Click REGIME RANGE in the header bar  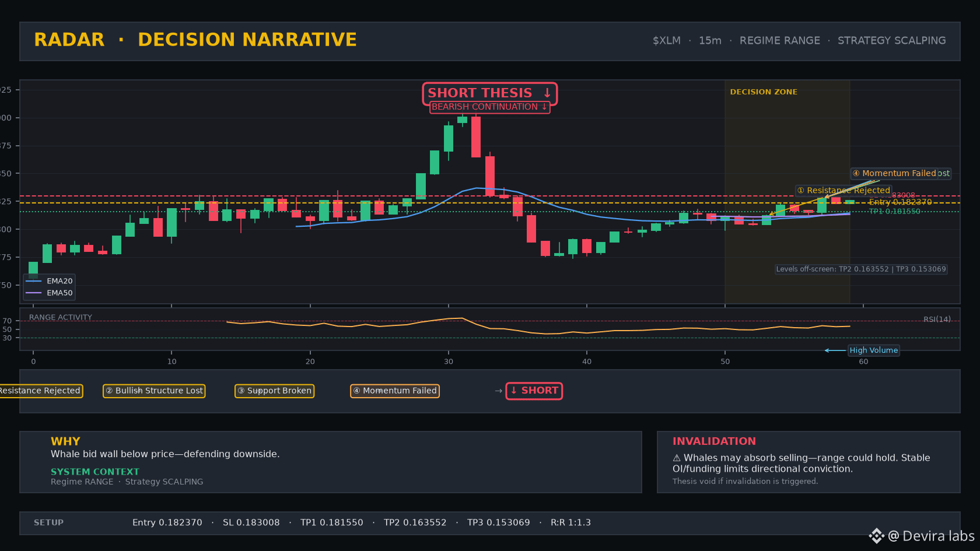click(x=780, y=41)
